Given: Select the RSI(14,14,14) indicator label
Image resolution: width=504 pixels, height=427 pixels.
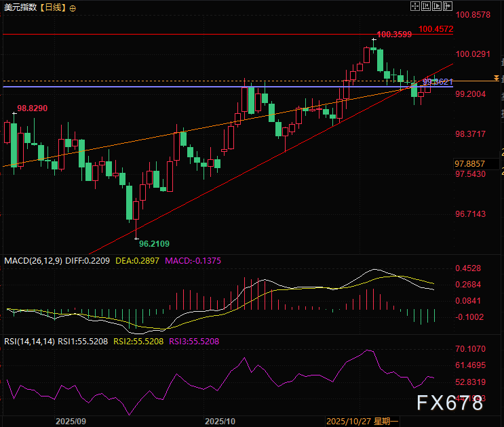Looking at the screenshot, I should 29,341.
